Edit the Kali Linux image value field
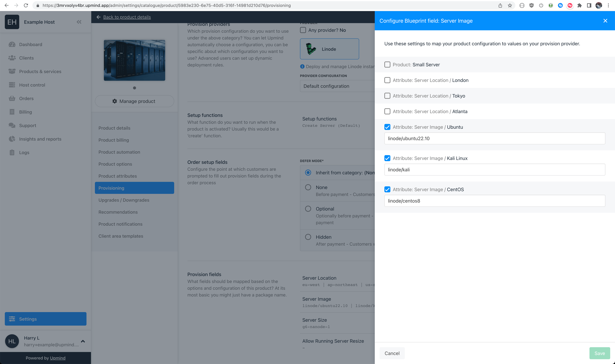The image size is (615, 364). [x=494, y=170]
